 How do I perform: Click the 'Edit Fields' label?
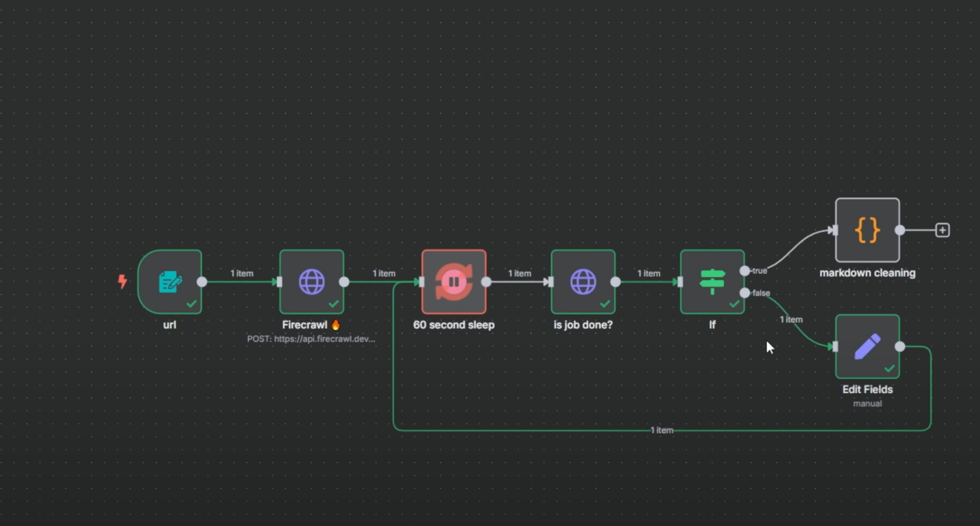pyautogui.click(x=867, y=389)
